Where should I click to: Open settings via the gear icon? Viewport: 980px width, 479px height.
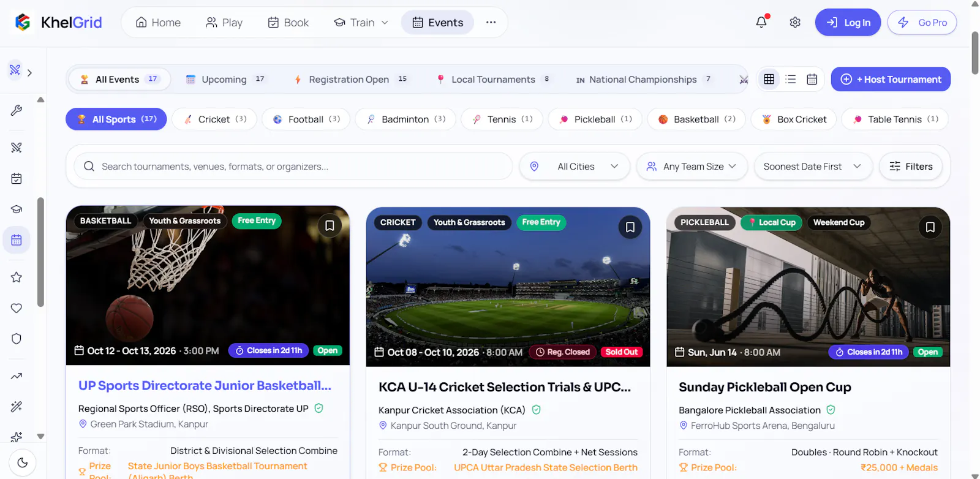(795, 23)
